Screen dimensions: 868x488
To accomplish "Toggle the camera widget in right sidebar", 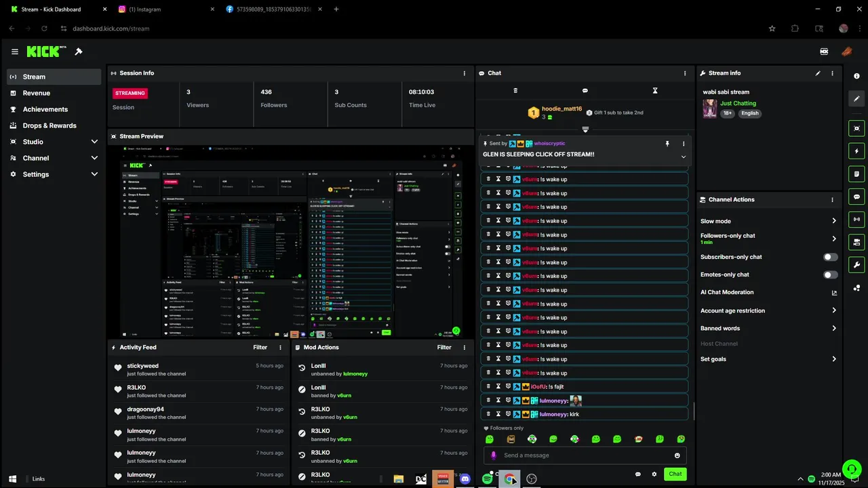I will pyautogui.click(x=857, y=242).
